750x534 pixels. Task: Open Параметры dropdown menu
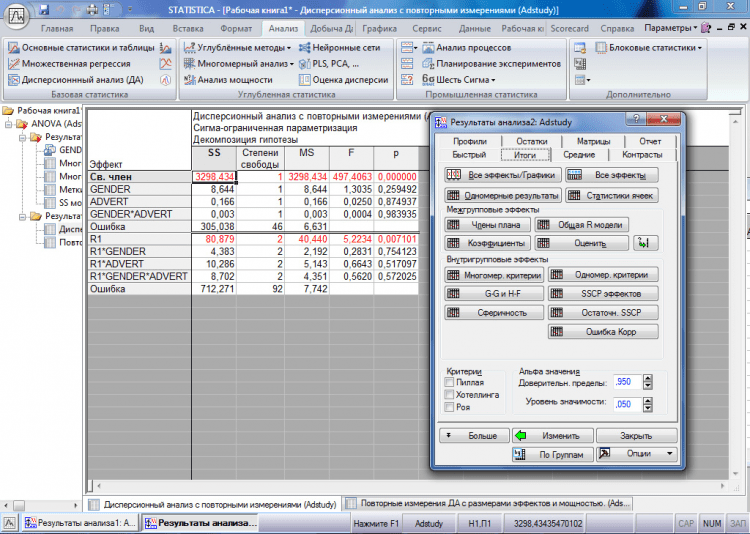pos(670,28)
